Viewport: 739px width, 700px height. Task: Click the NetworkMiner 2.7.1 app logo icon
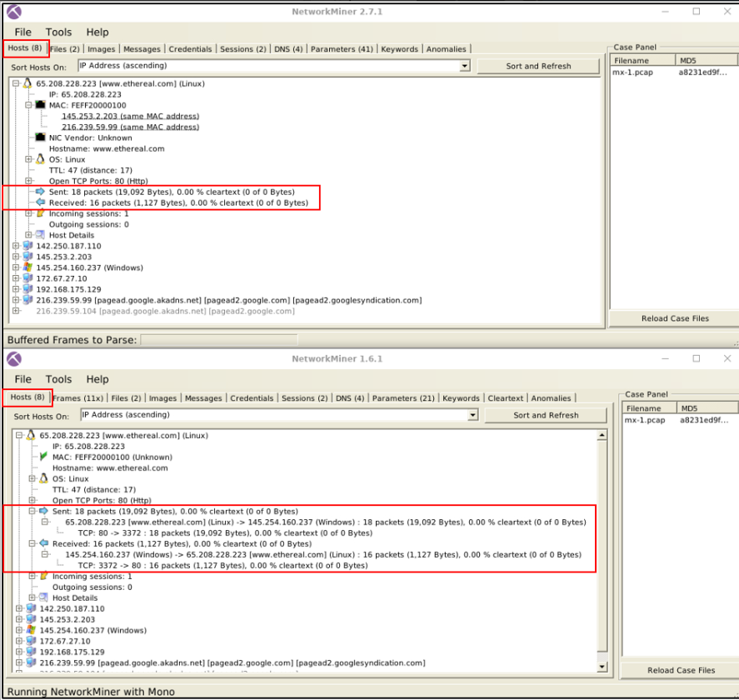[x=14, y=12]
